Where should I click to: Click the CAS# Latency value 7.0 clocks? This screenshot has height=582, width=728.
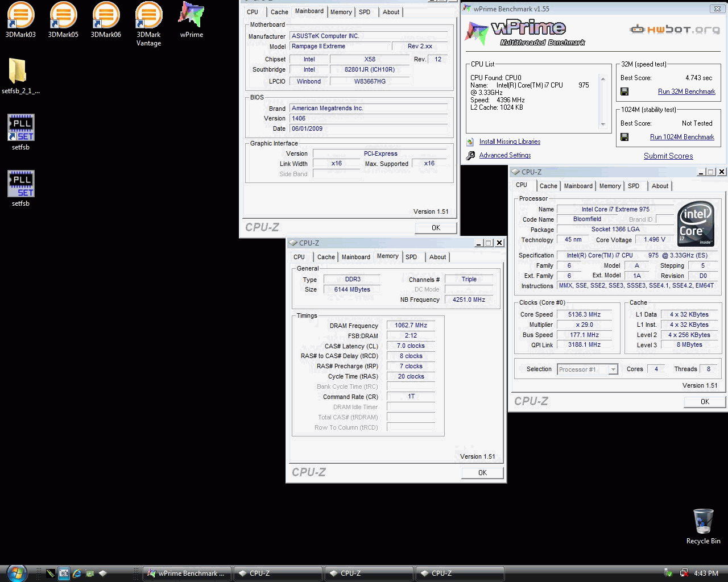tap(411, 346)
